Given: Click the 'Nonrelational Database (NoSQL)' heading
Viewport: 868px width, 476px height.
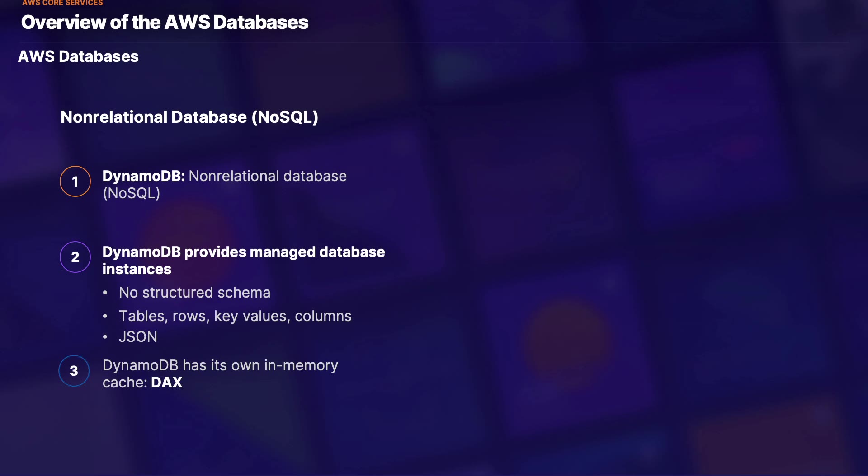Looking at the screenshot, I should [x=189, y=117].
